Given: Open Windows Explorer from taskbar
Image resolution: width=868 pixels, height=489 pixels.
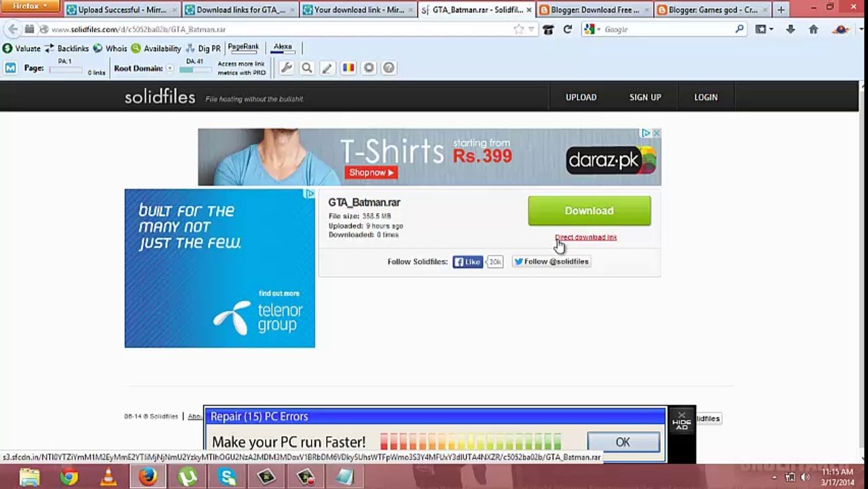Looking at the screenshot, I should point(29,477).
